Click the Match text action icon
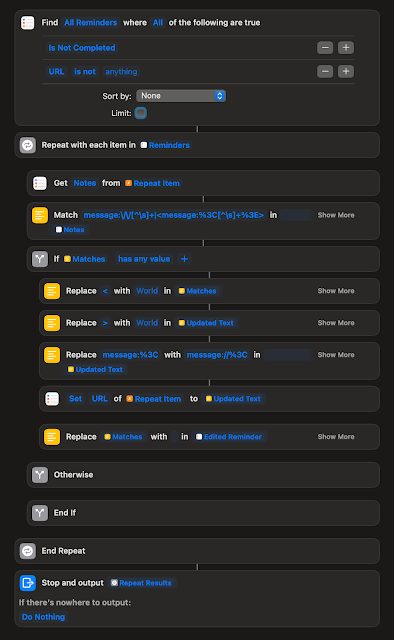Image resolution: width=394 pixels, height=640 pixels. 40,215
